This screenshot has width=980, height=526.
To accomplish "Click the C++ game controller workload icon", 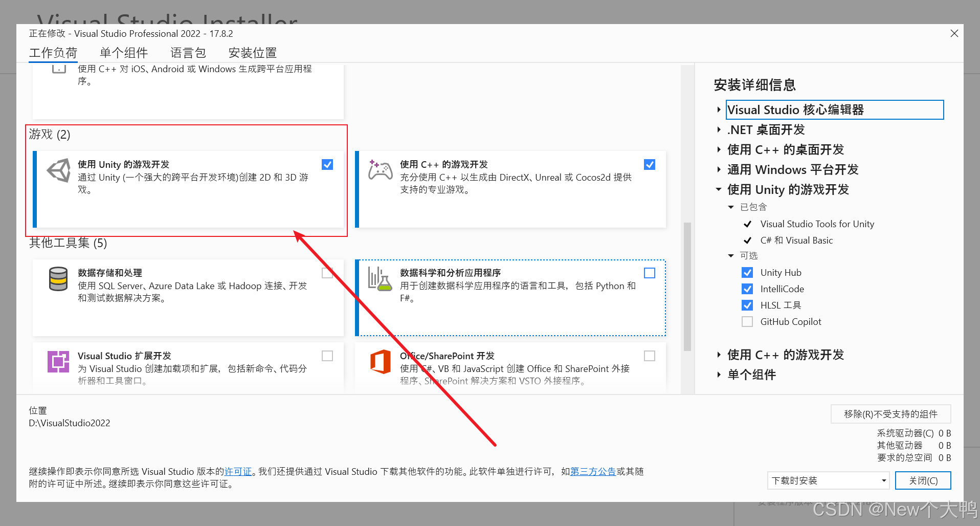I will click(x=380, y=170).
